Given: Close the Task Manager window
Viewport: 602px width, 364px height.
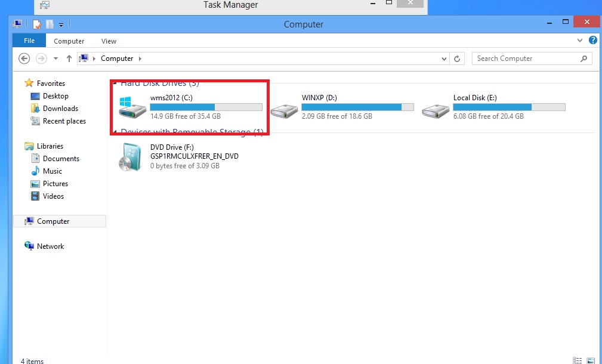Looking at the screenshot, I should 410,4.
